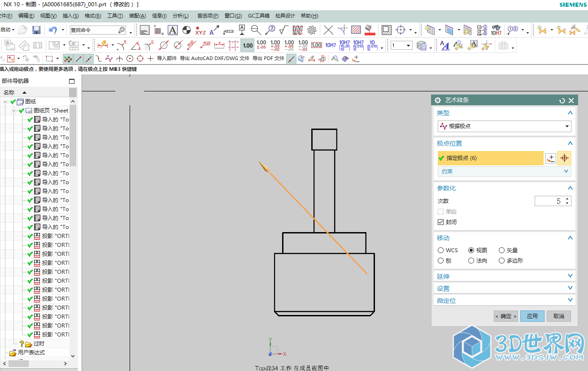Toggle green checkmark of 图纸 node
This screenshot has width=588, height=371.
point(13,102)
